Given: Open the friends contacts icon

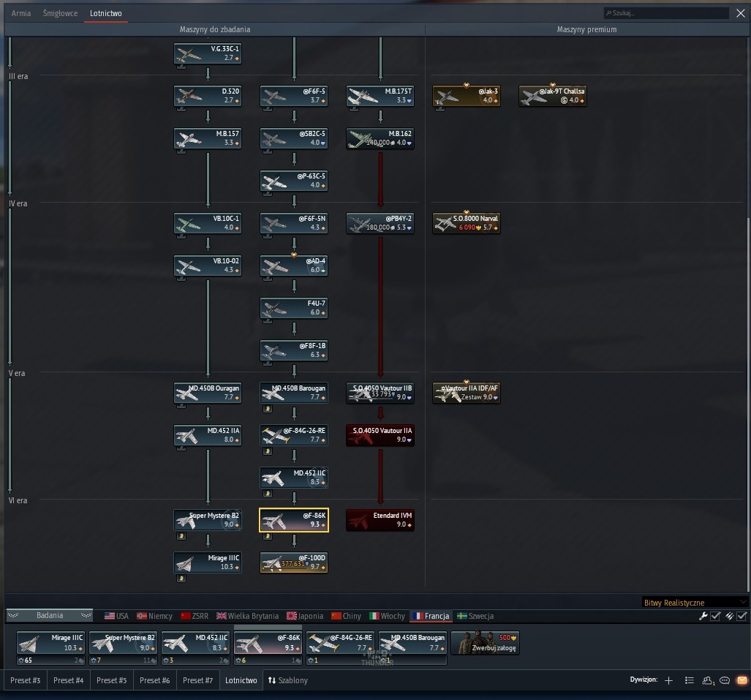Looking at the screenshot, I should click(708, 680).
